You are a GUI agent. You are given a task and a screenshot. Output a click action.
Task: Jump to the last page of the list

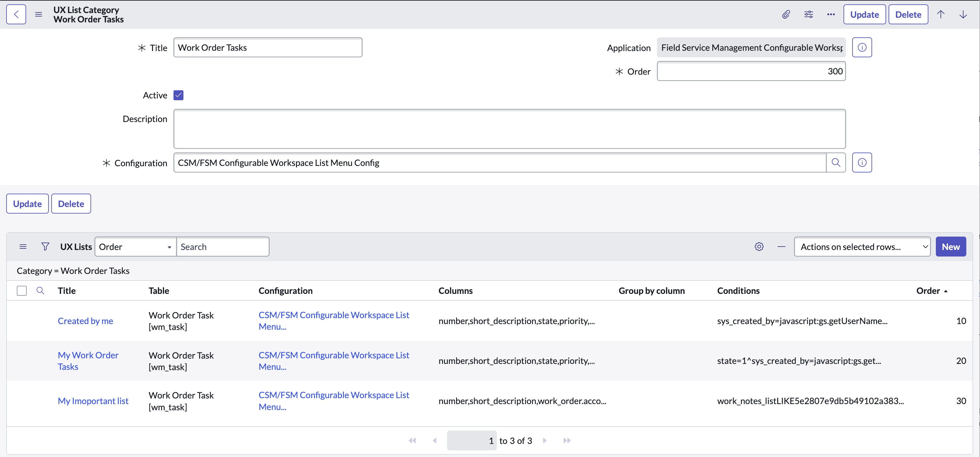click(566, 440)
